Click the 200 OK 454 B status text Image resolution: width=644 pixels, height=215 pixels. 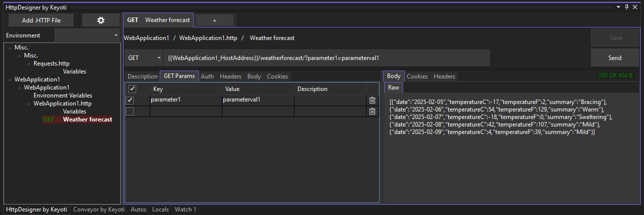point(615,75)
